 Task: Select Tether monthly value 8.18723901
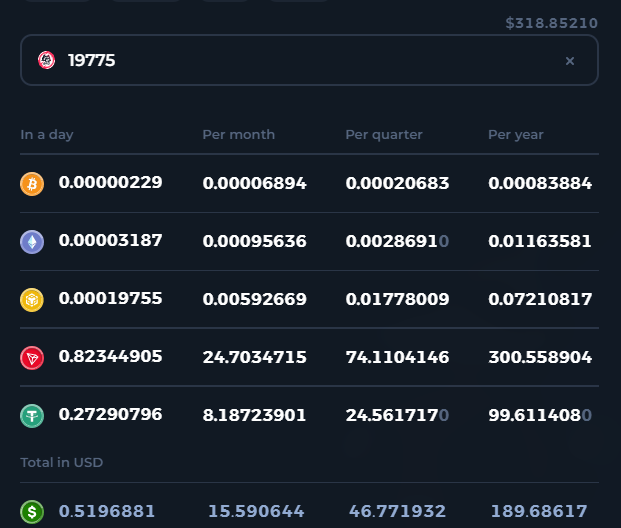(255, 415)
